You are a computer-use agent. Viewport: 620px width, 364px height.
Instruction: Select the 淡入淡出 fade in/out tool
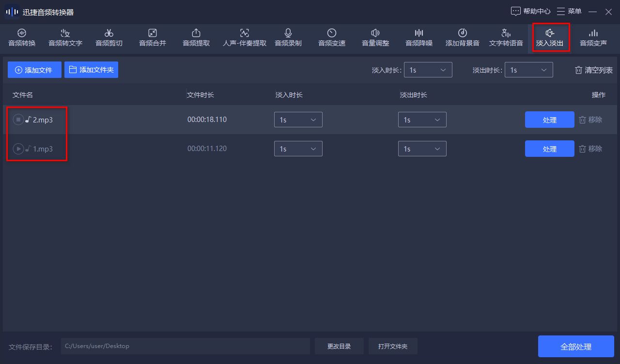point(550,38)
